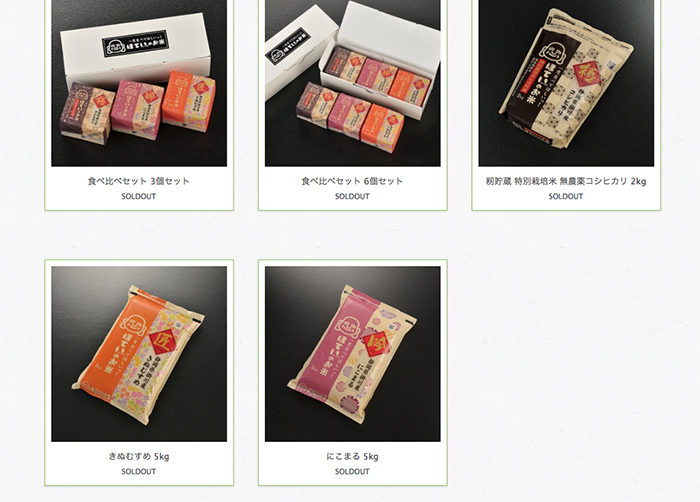Click SOLDOUT label under 6個セット
Screen dimensions: 700x502
[x=352, y=196]
